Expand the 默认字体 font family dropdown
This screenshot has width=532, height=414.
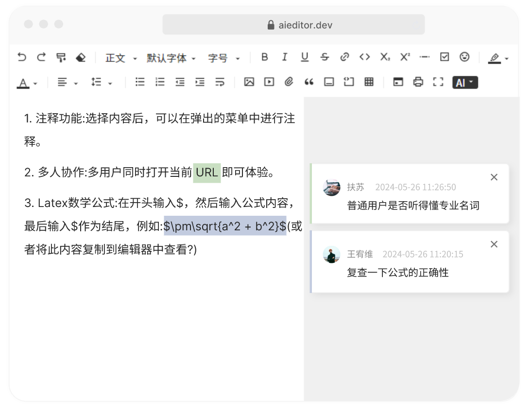171,58
